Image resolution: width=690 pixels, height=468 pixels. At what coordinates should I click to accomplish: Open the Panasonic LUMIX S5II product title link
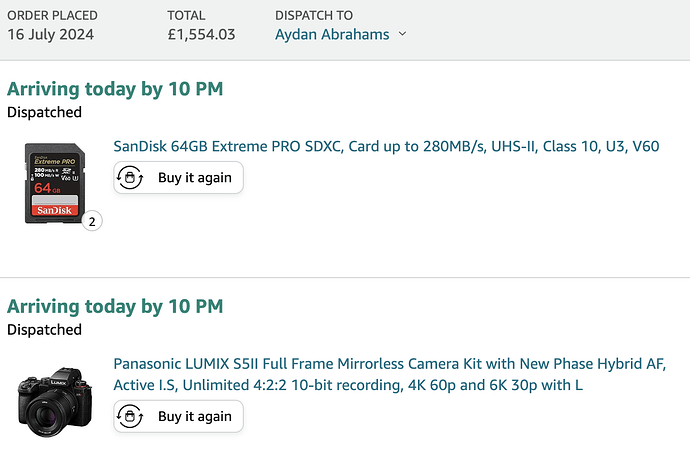(x=390, y=374)
